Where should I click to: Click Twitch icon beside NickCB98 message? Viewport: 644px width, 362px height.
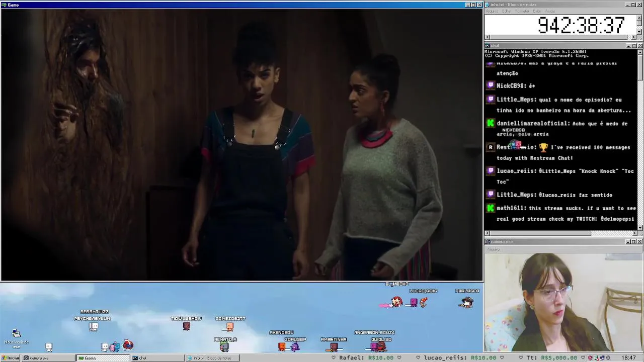491,86
